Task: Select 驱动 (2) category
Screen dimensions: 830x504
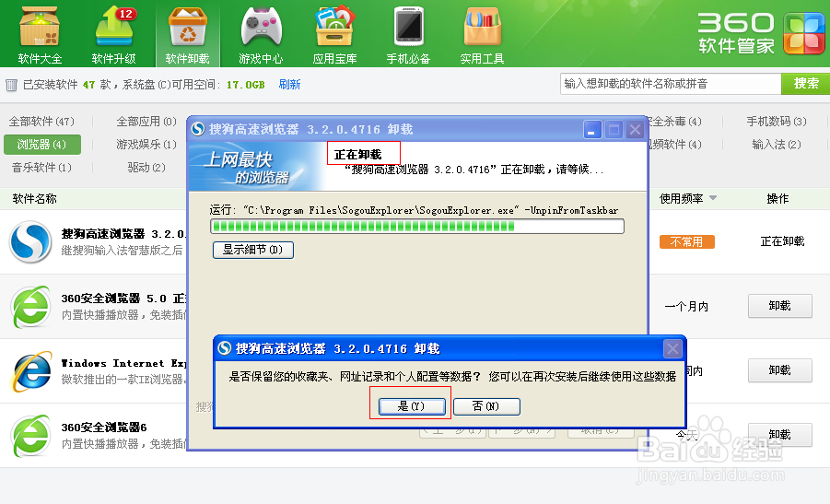Action: (x=146, y=168)
